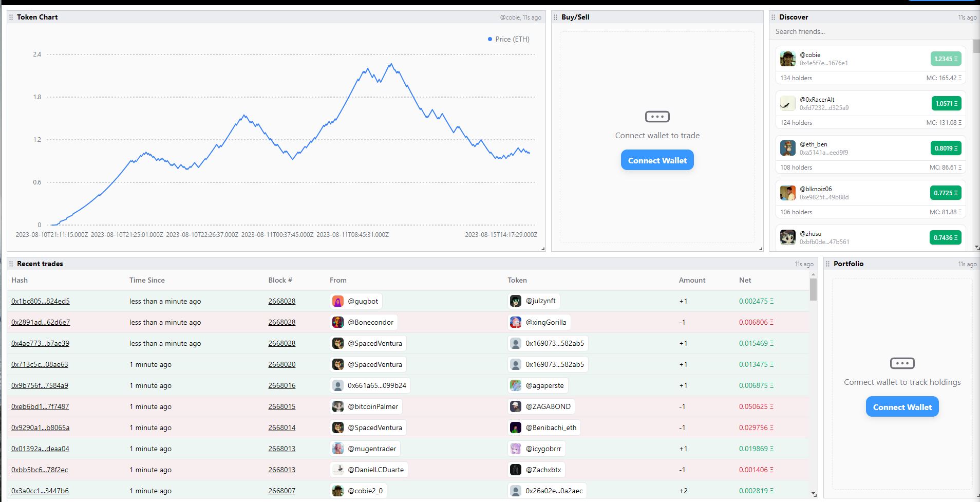Open block 2668016 link

[x=282, y=385]
